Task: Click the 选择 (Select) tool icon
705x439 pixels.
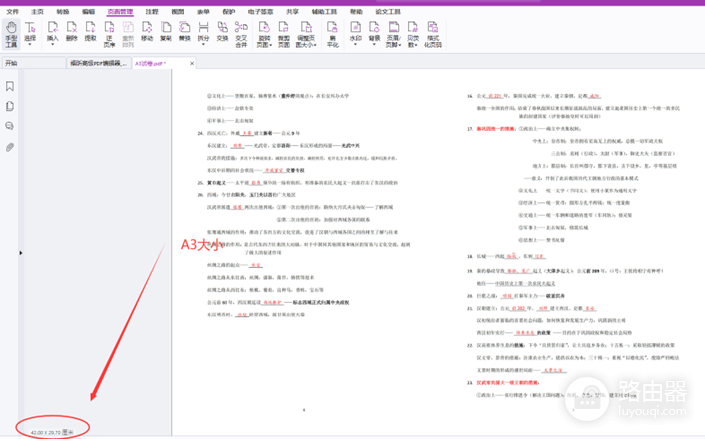Action: click(x=30, y=28)
